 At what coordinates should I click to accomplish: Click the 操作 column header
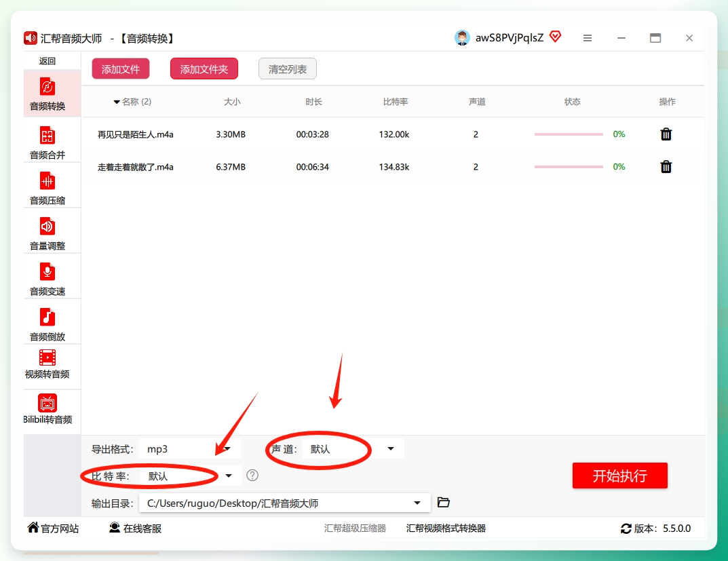(667, 102)
